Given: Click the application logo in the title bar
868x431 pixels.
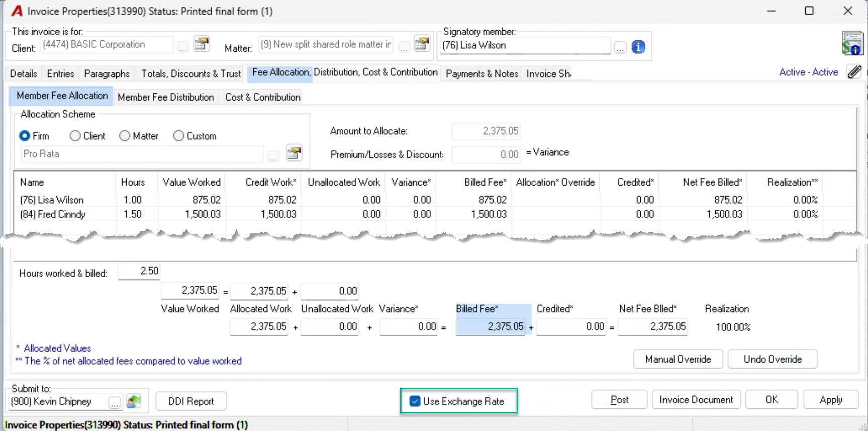Looking at the screenshot, I should [17, 11].
